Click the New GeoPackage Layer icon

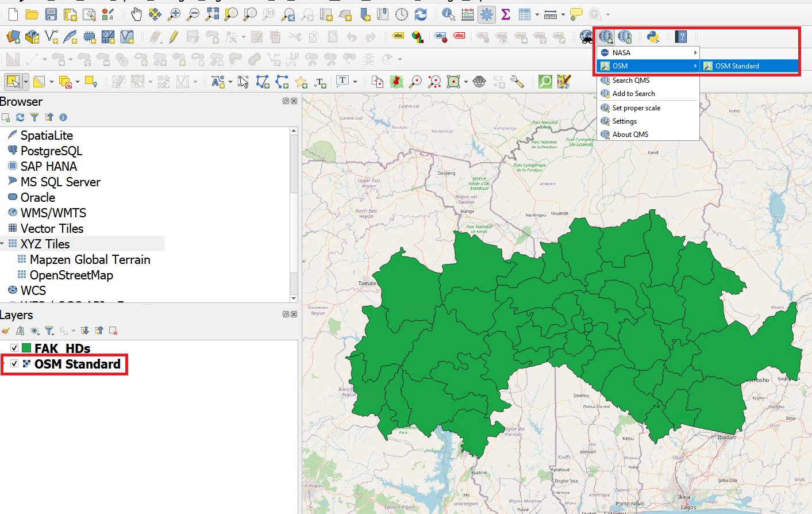coord(32,37)
